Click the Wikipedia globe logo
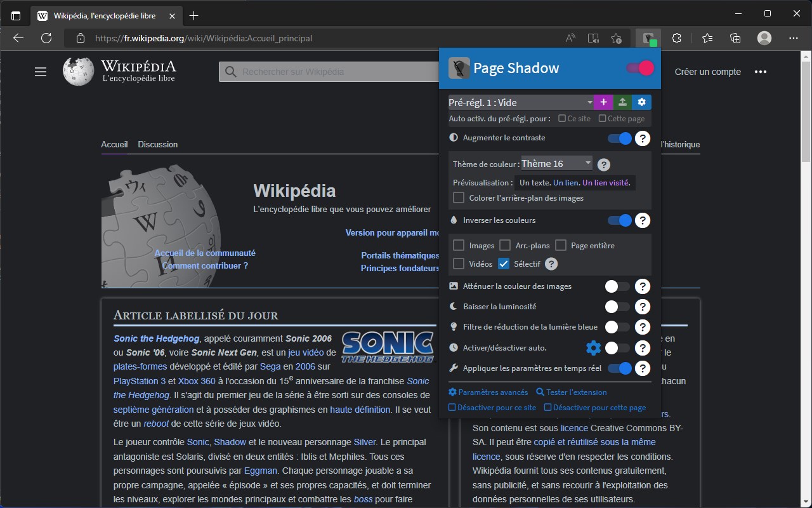This screenshot has height=508, width=812. point(79,71)
